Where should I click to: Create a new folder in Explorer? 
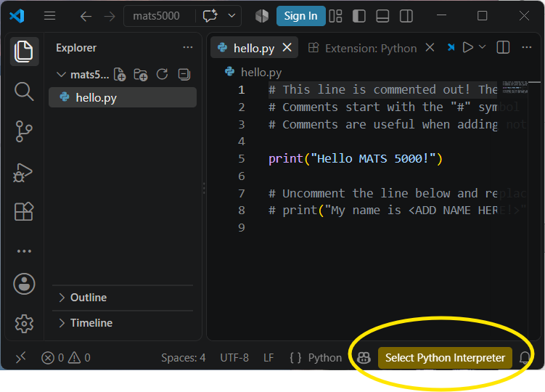pyautogui.click(x=141, y=75)
